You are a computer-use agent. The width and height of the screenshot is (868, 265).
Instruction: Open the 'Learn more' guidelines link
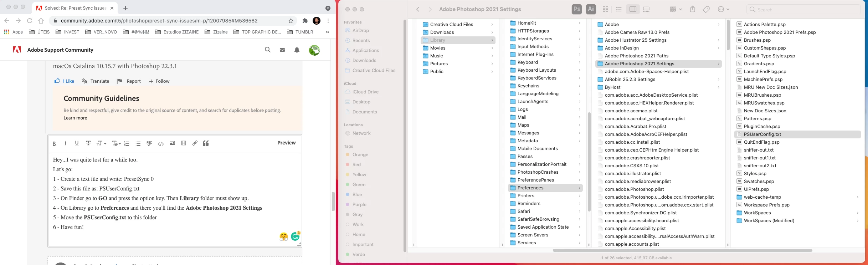(x=75, y=118)
